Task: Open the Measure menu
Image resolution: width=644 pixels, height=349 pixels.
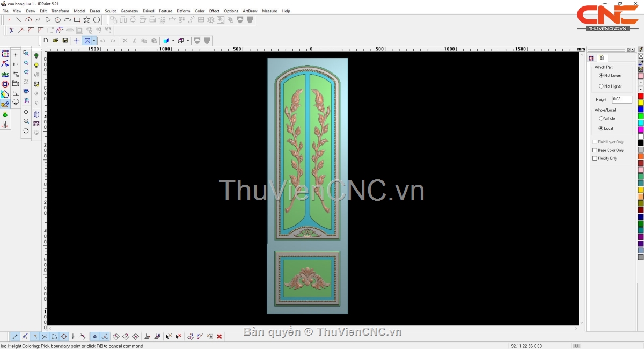Action: coord(269,11)
